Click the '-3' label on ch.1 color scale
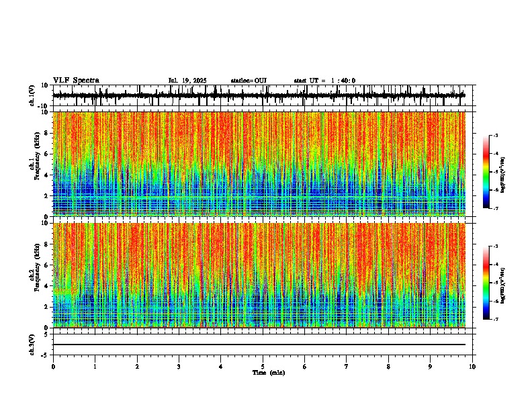Image resolution: width=532 pixels, height=411 pixels. pos(495,135)
